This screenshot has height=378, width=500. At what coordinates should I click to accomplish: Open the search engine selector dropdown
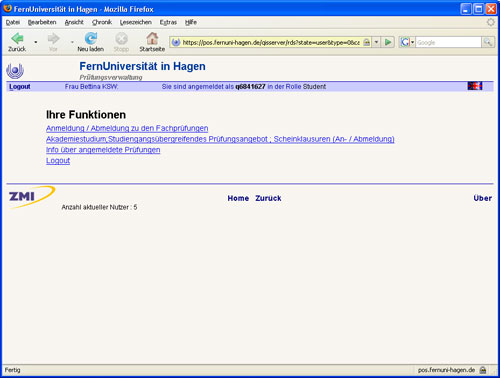412,42
